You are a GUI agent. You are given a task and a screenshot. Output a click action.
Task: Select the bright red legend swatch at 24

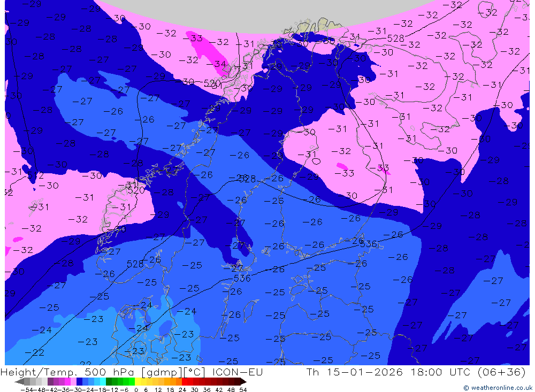click(185, 381)
